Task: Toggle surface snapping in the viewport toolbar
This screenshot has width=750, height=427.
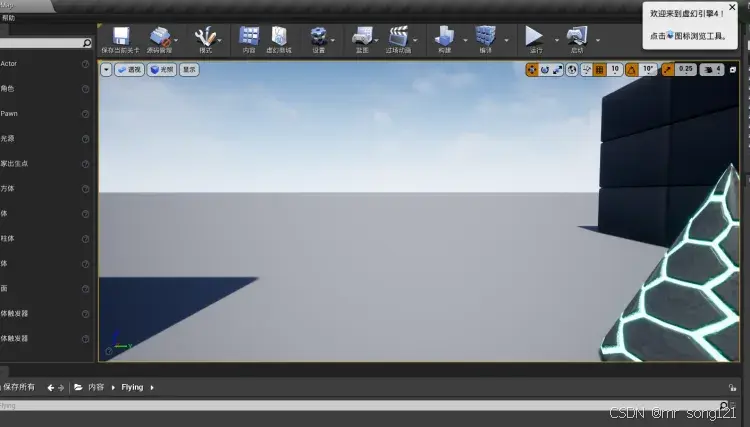Action: point(586,70)
